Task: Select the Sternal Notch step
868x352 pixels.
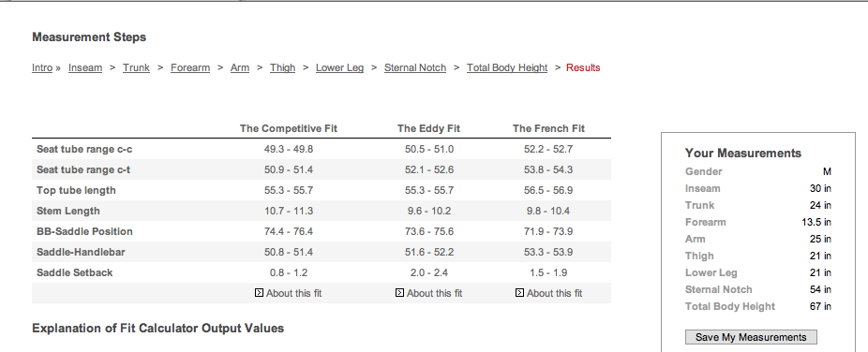Action: 415,68
